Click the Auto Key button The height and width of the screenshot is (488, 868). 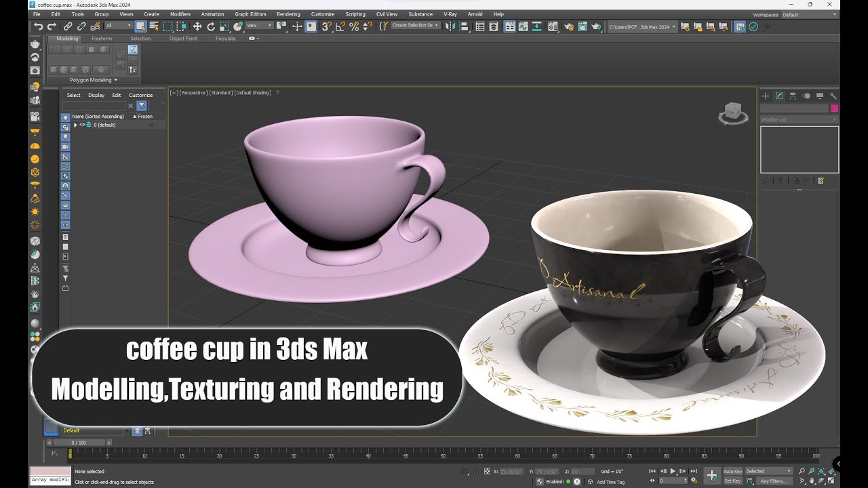[733, 471]
